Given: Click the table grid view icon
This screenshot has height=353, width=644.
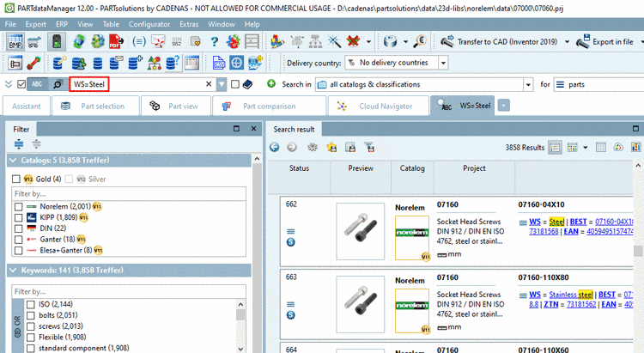Looking at the screenshot, I should point(601,147).
